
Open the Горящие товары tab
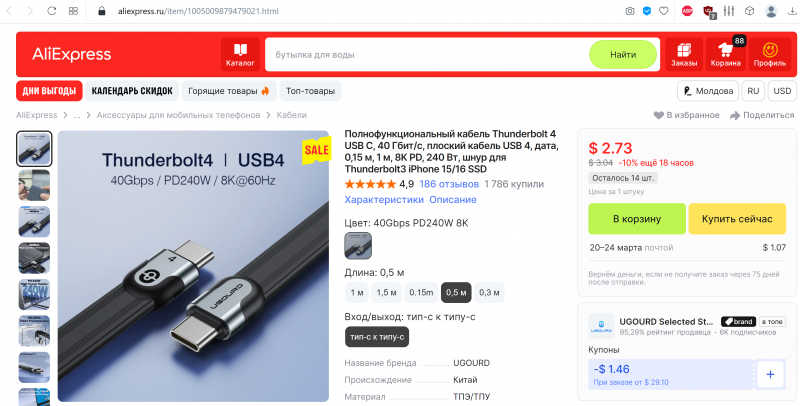point(229,91)
